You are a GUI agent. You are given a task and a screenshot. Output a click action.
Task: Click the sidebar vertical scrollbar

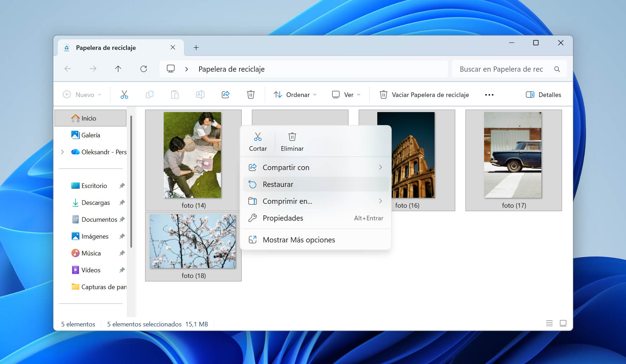[131, 181]
